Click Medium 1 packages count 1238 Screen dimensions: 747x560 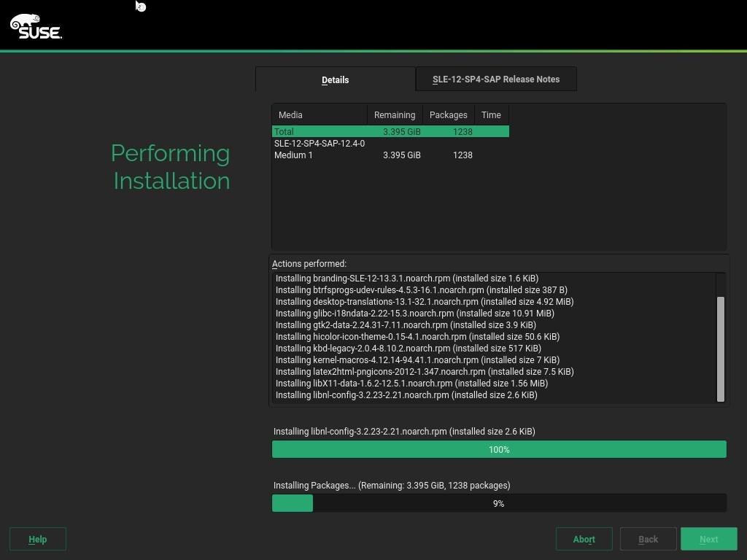[x=462, y=155]
